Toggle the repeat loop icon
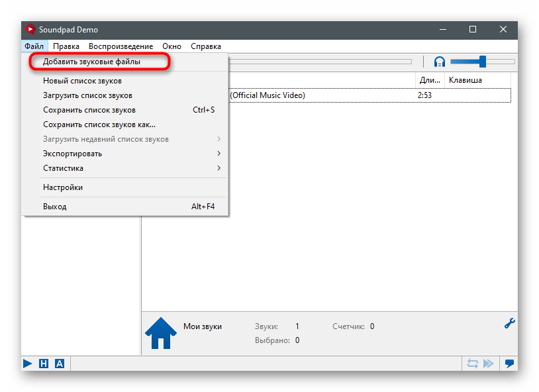Screen dimensions: 539x392 472,364
